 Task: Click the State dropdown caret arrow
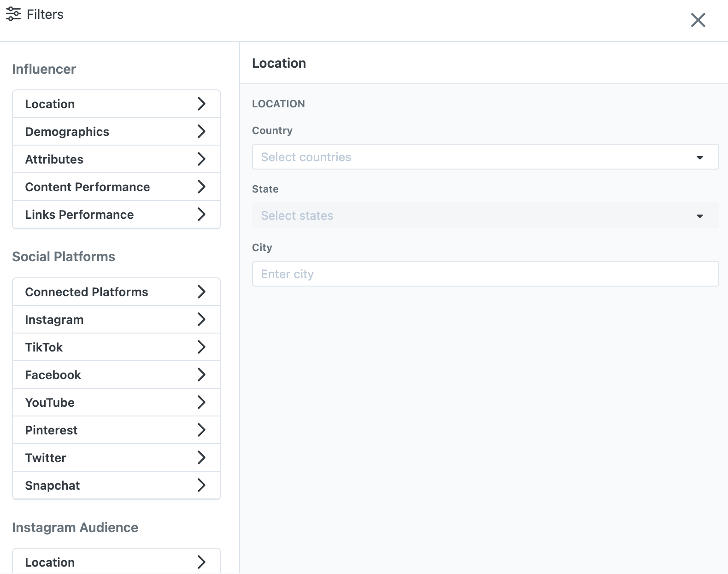tap(700, 216)
